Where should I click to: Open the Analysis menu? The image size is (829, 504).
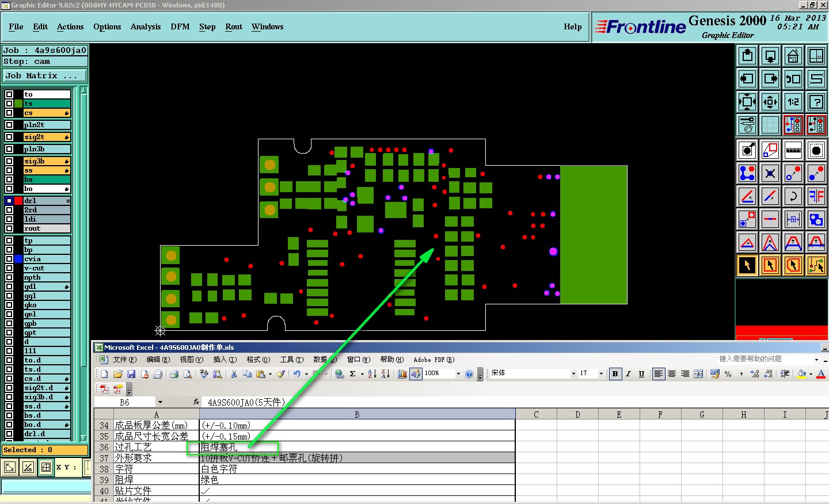tap(146, 27)
